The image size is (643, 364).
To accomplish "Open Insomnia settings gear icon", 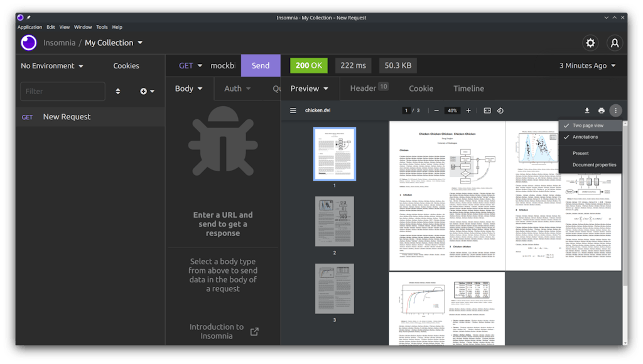I will click(590, 43).
